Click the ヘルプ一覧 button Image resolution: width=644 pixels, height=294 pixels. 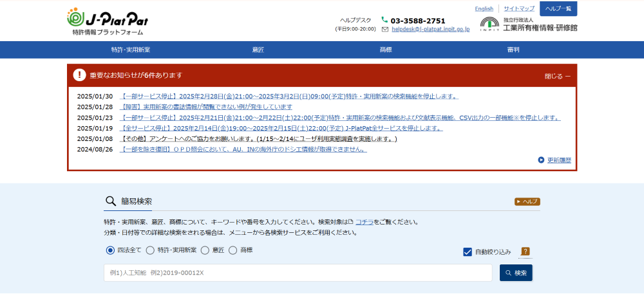pyautogui.click(x=558, y=8)
